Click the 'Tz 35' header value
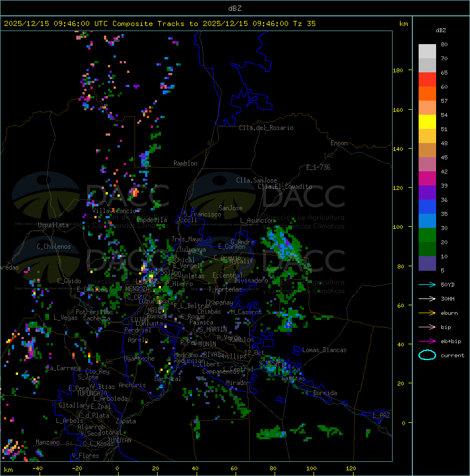 (304, 24)
